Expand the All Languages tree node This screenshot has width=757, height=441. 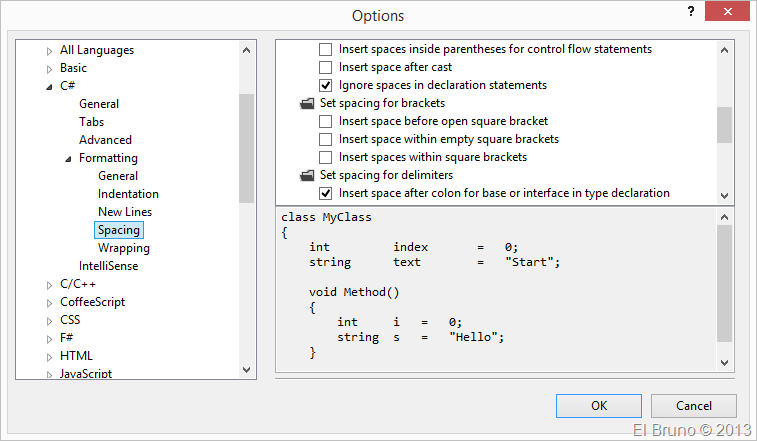(49, 50)
